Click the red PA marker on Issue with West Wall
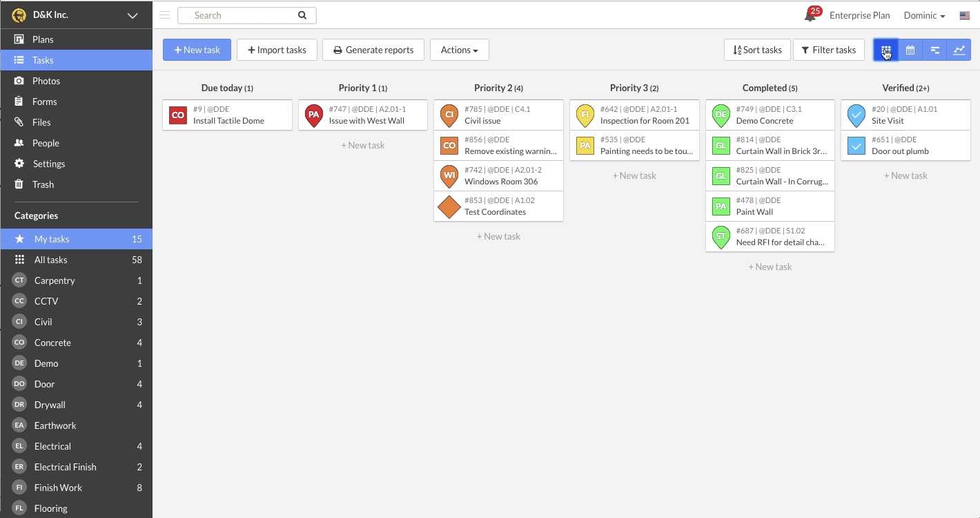The height and width of the screenshot is (518, 980). [314, 115]
